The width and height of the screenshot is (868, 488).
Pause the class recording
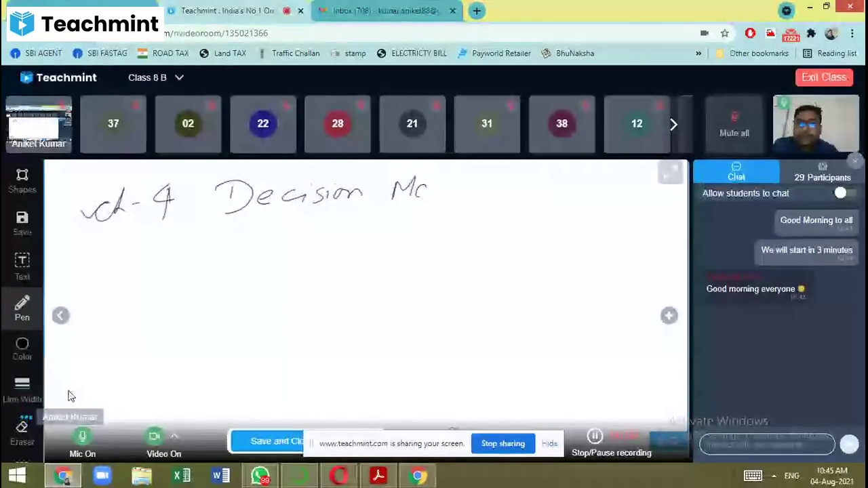595,436
